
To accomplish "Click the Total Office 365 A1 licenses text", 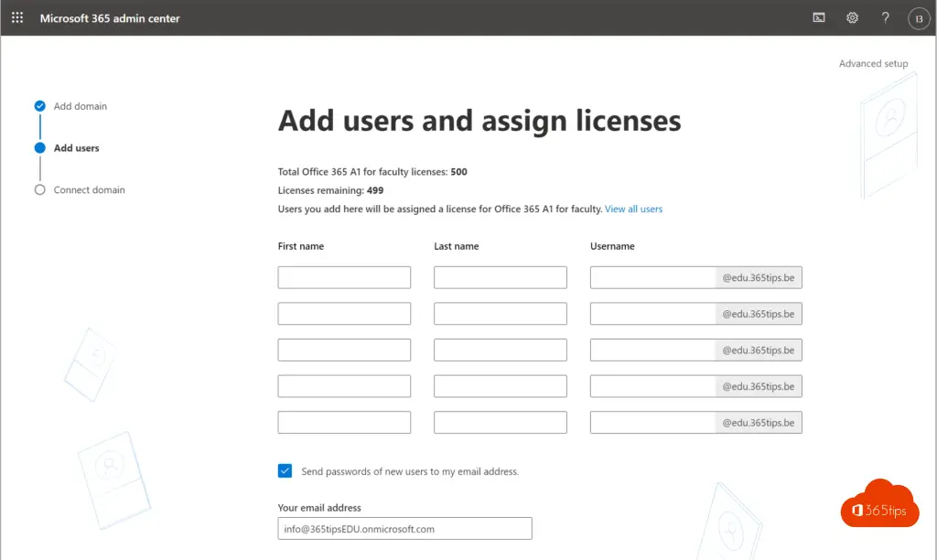I will [372, 172].
